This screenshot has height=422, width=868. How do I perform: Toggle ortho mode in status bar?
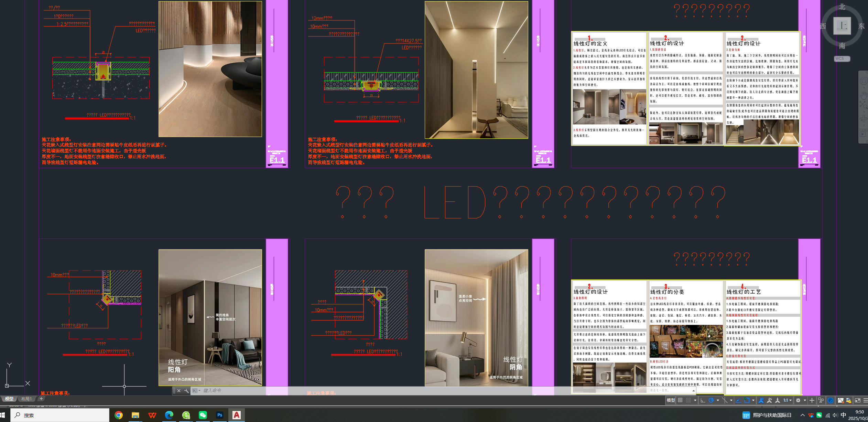pos(703,400)
